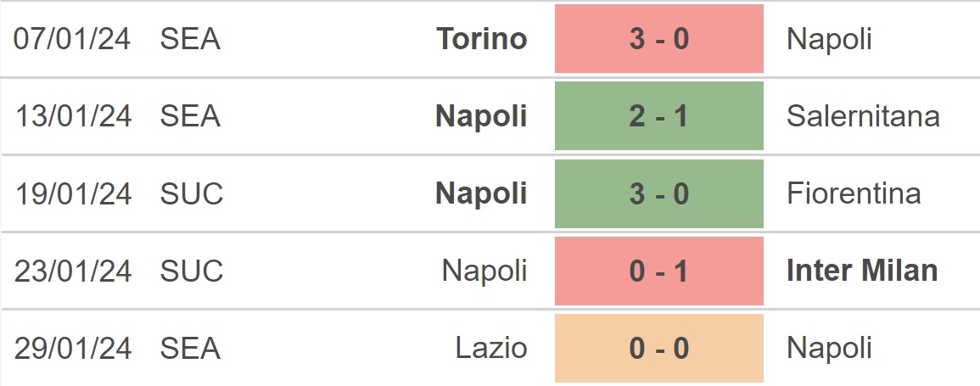This screenshot has width=980, height=386.
Task: Select the 29/01/24 match date
Action: click(73, 348)
